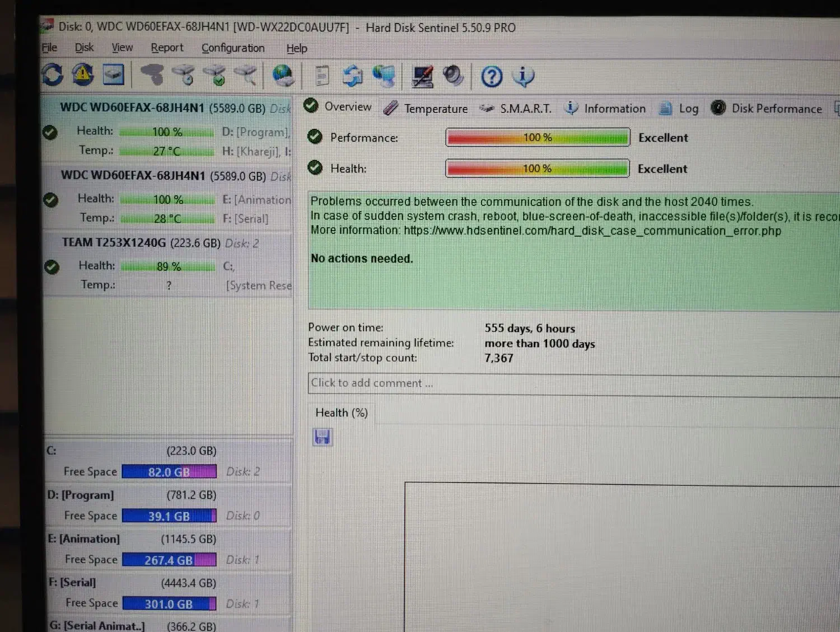Click the '7,367' start/stop count value

pos(499,358)
